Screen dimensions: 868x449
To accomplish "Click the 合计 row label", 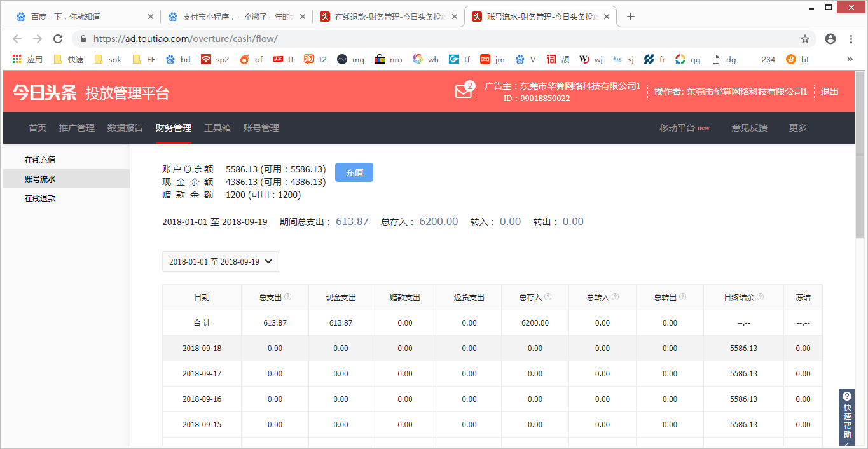I will [x=202, y=323].
